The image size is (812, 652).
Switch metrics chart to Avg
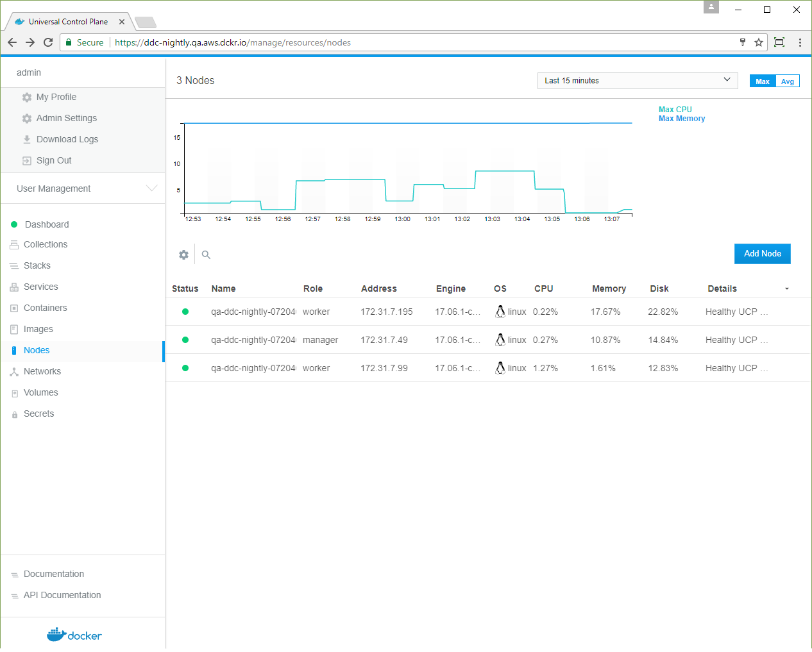[788, 81]
